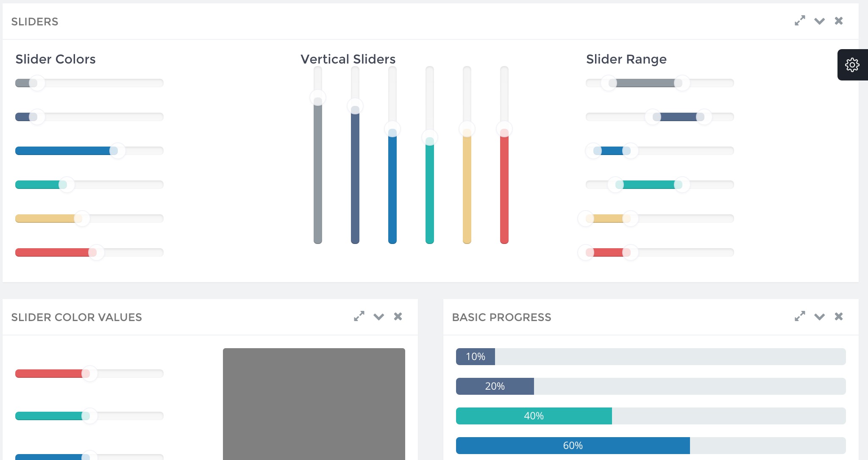Click the gray color preview box

314,403
